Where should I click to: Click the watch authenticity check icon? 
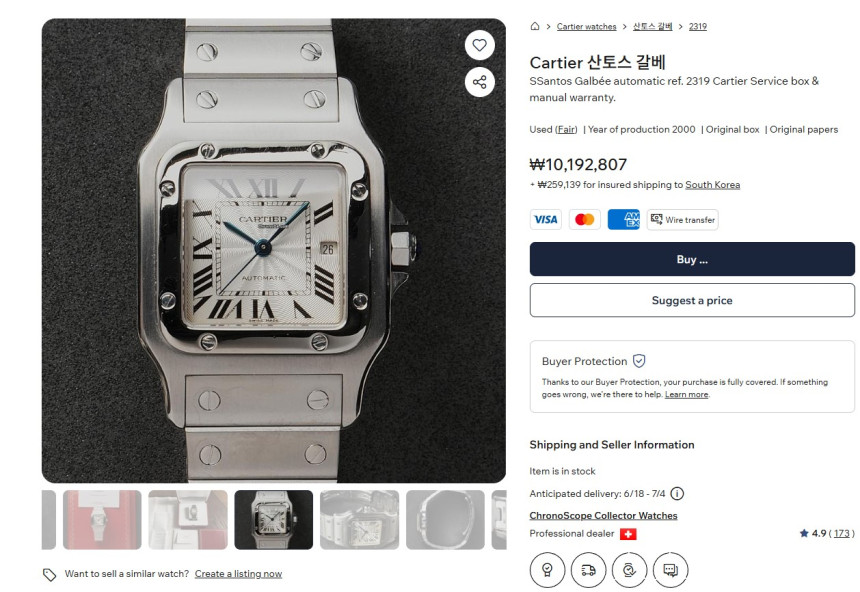[x=629, y=570]
